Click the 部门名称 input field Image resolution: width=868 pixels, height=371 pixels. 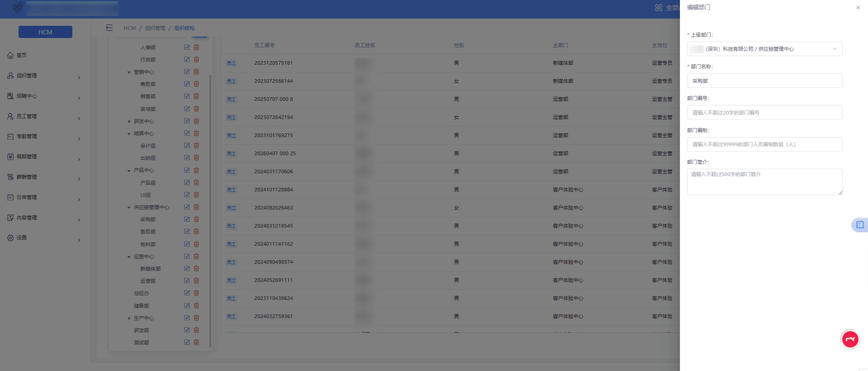pos(764,81)
